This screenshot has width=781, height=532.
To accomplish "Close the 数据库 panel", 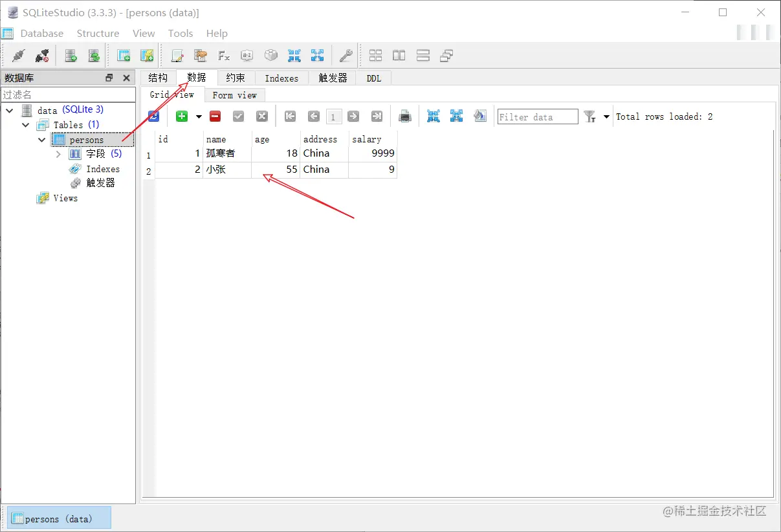I will [x=127, y=78].
